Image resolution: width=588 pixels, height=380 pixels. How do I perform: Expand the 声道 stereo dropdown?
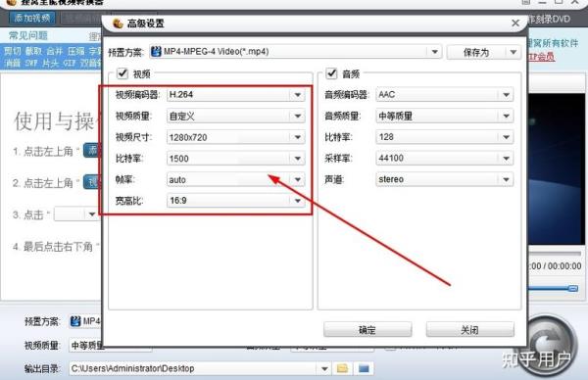point(444,179)
